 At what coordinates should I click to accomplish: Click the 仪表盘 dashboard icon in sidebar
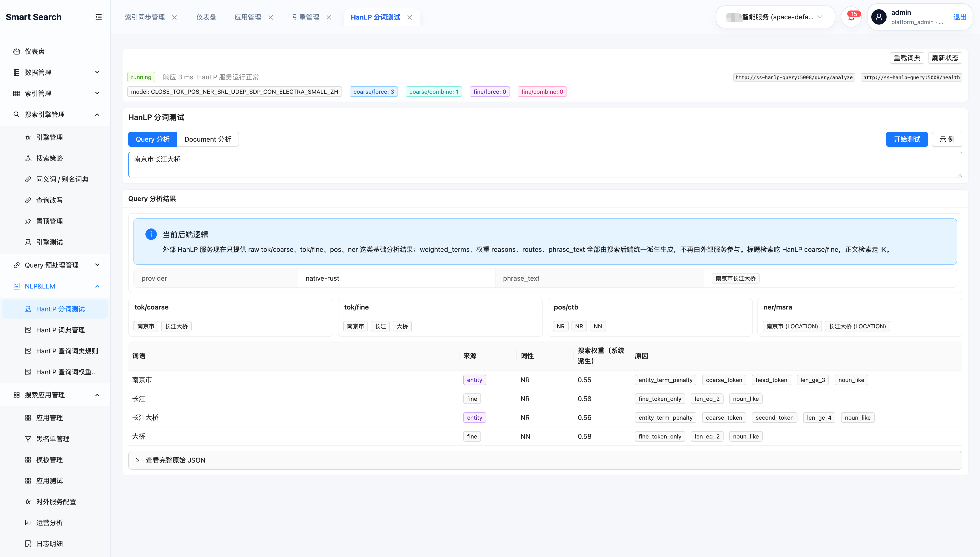pos(16,51)
